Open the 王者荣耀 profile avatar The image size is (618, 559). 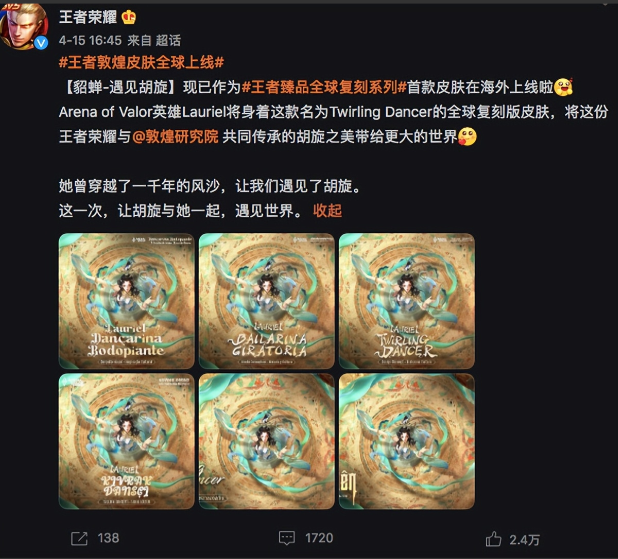[x=24, y=26]
